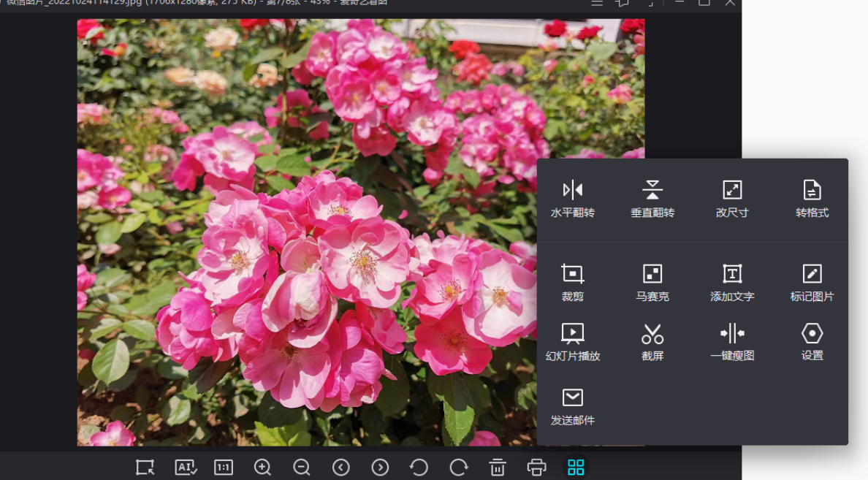Go to the next image arrow

click(380, 468)
